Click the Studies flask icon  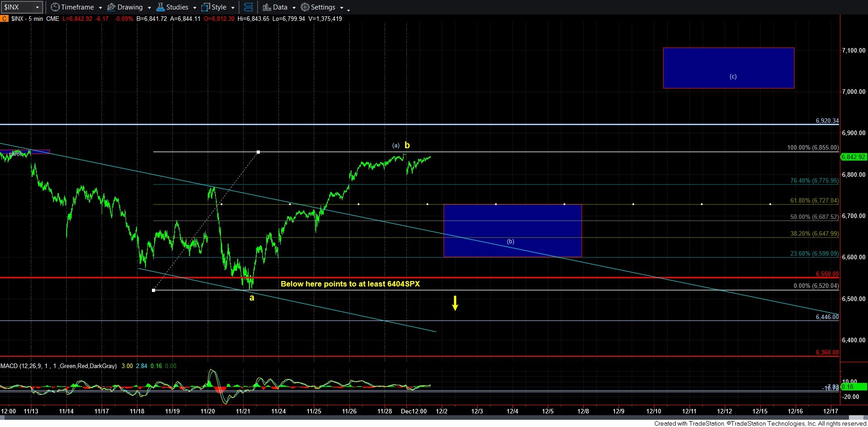coord(160,7)
